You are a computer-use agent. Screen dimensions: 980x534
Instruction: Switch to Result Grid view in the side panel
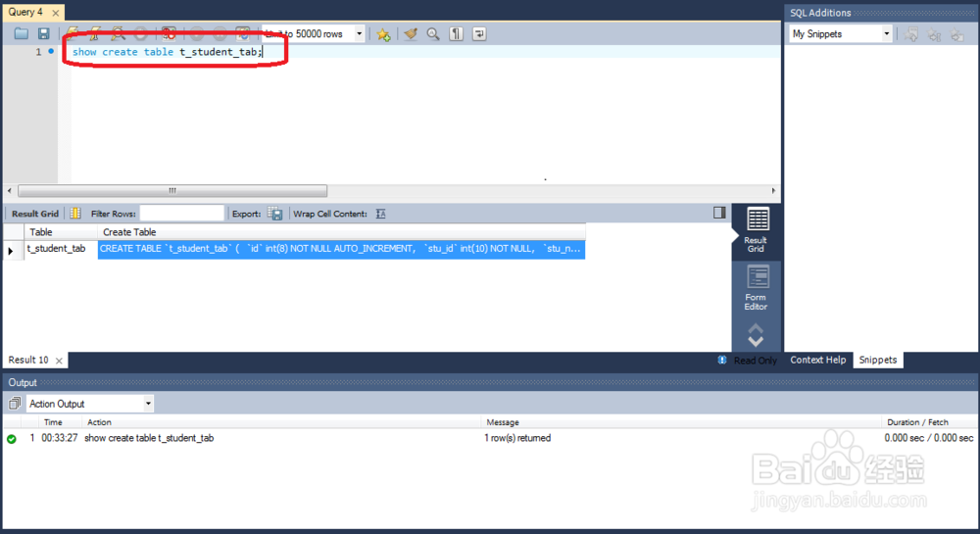coord(756,230)
